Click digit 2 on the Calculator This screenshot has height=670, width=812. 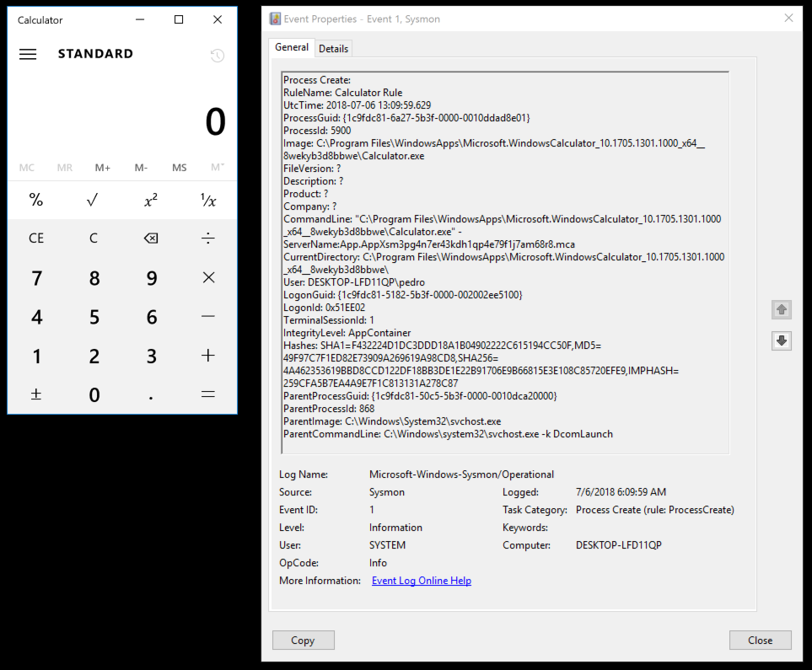click(x=94, y=356)
